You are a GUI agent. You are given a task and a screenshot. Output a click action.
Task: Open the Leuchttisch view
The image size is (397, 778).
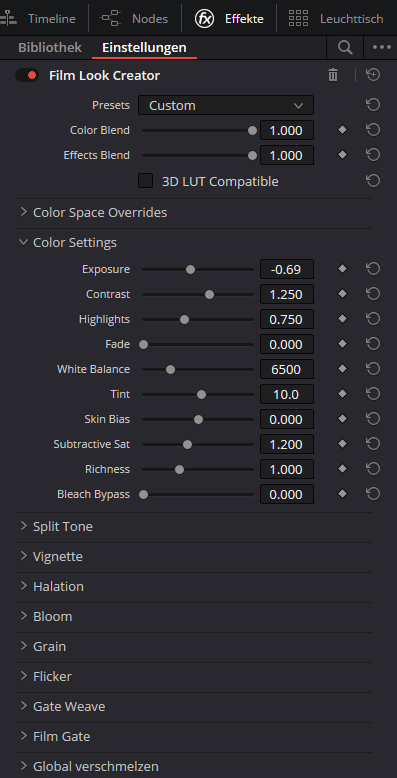coord(336,19)
